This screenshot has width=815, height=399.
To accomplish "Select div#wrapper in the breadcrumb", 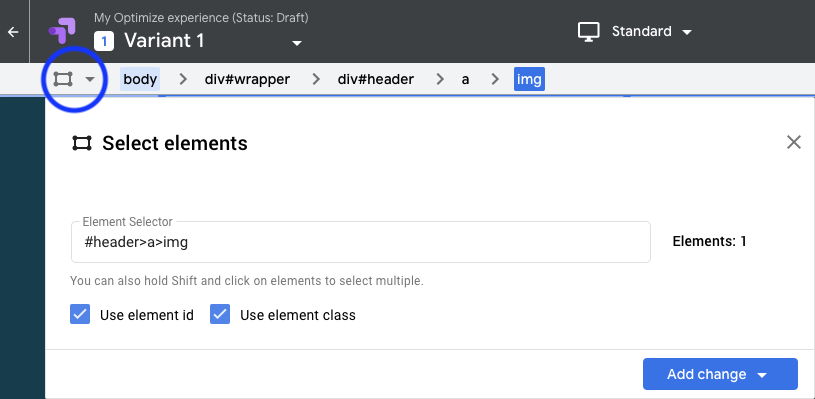I will point(247,79).
